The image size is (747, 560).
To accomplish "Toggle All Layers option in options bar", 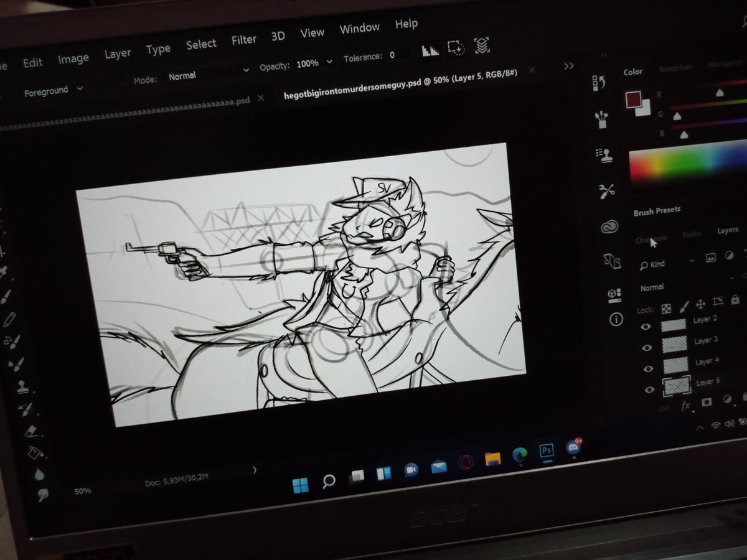I will (x=481, y=45).
